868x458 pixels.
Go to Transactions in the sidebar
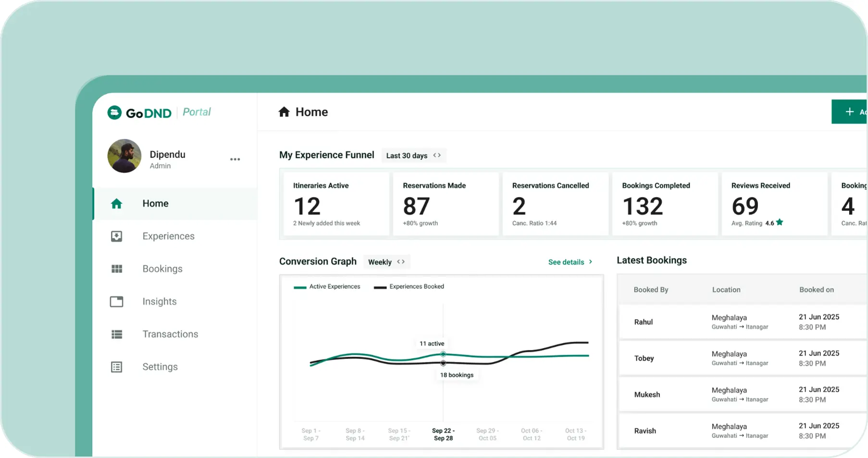(x=170, y=334)
